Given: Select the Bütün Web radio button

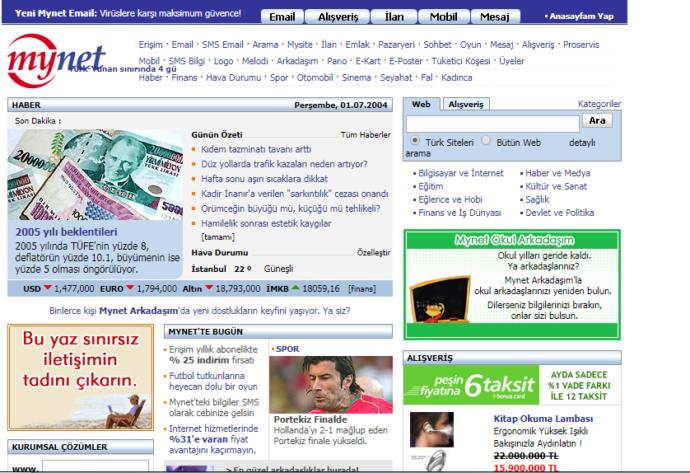Looking at the screenshot, I should click(x=486, y=140).
